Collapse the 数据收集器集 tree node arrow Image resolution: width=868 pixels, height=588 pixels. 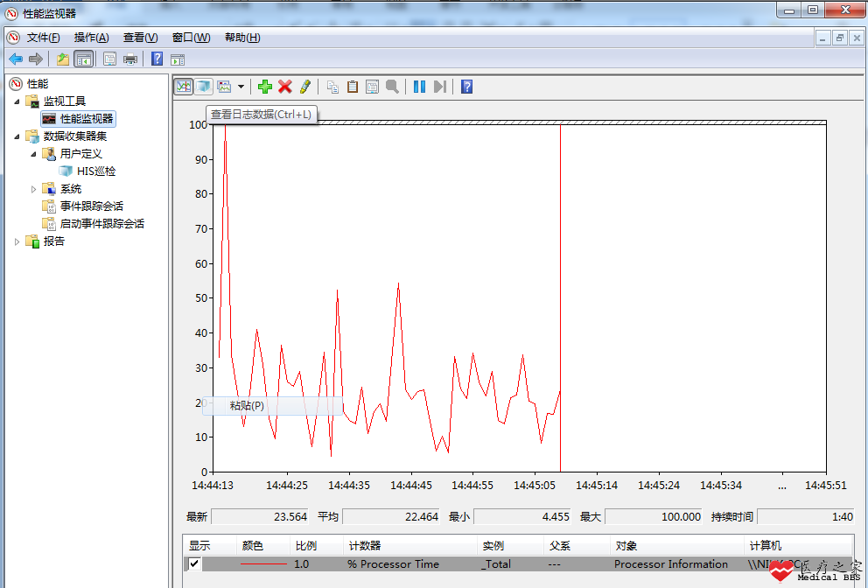click(x=17, y=136)
